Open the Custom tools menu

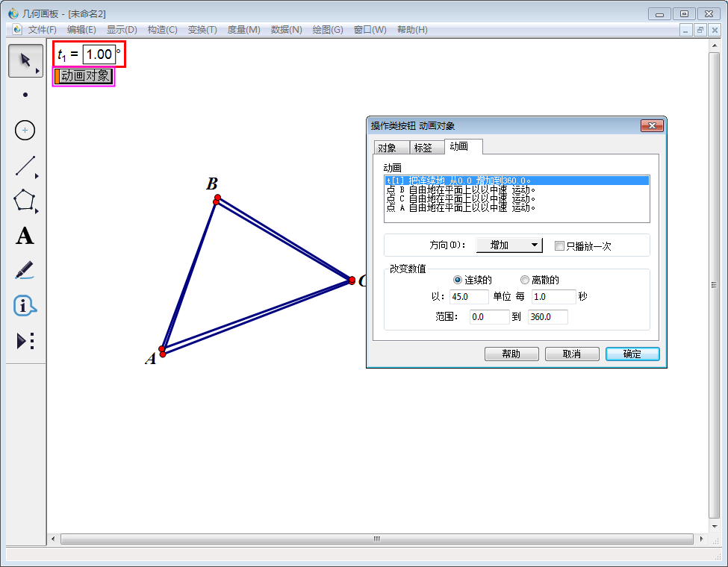click(x=25, y=341)
